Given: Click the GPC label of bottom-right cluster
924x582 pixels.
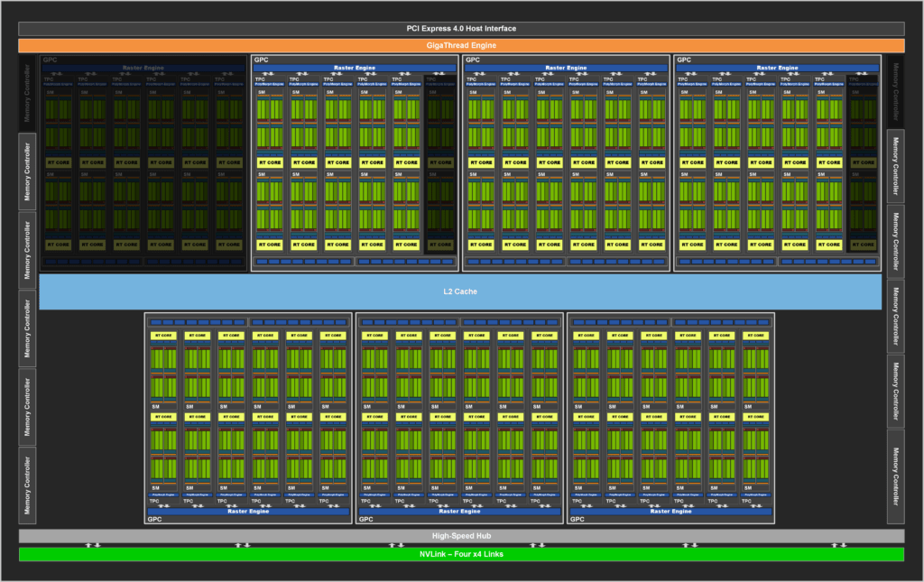Looking at the screenshot, I should tap(577, 520).
